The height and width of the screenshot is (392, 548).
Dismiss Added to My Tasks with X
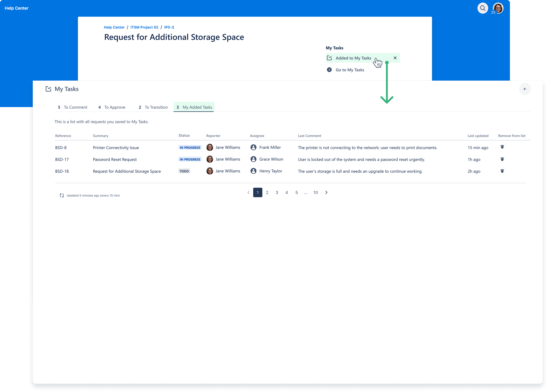click(395, 58)
